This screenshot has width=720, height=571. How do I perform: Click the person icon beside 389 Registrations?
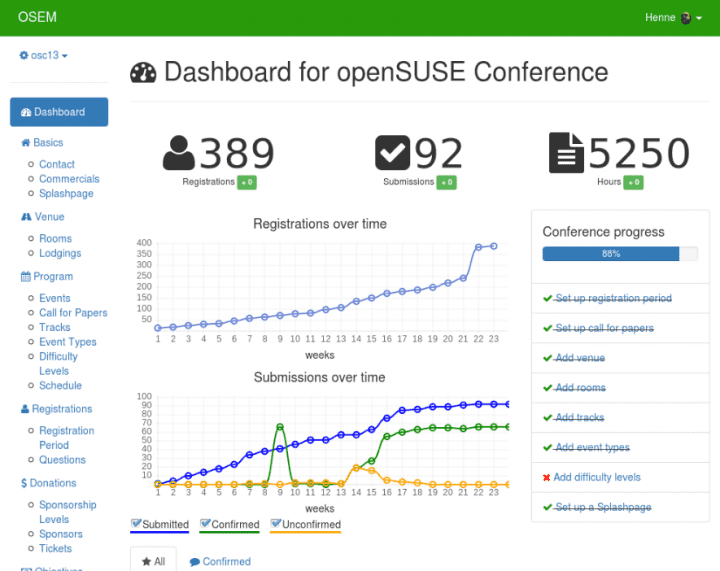coord(179,153)
